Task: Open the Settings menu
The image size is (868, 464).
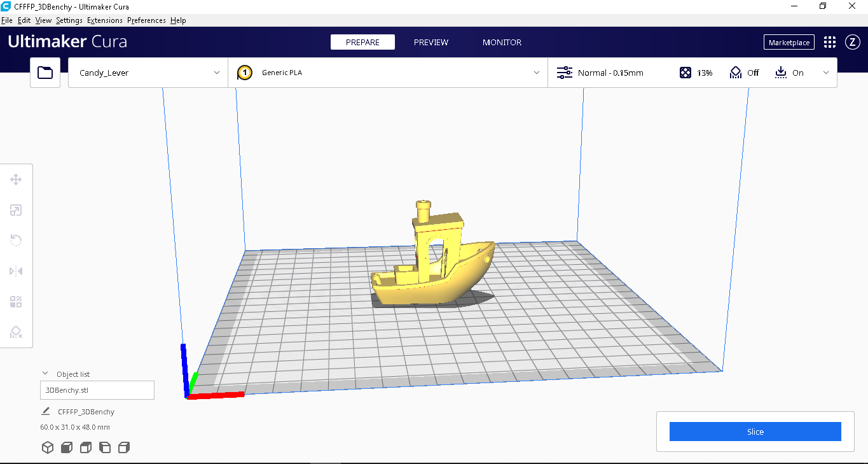Action: click(x=69, y=20)
